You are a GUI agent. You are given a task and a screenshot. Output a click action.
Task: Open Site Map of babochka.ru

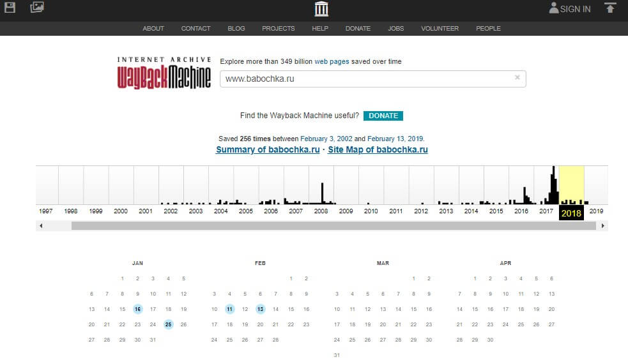pos(378,149)
